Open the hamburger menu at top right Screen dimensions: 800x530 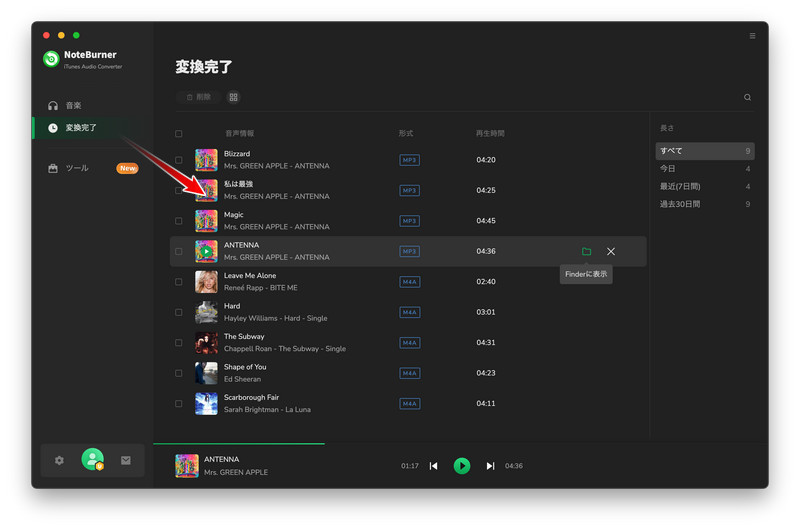(752, 36)
